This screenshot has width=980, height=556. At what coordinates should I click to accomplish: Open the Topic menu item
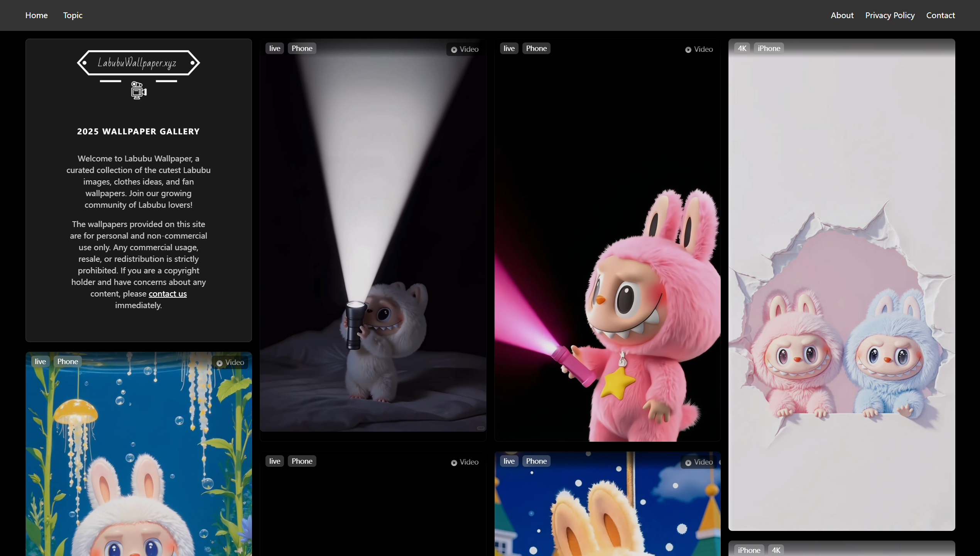point(73,15)
